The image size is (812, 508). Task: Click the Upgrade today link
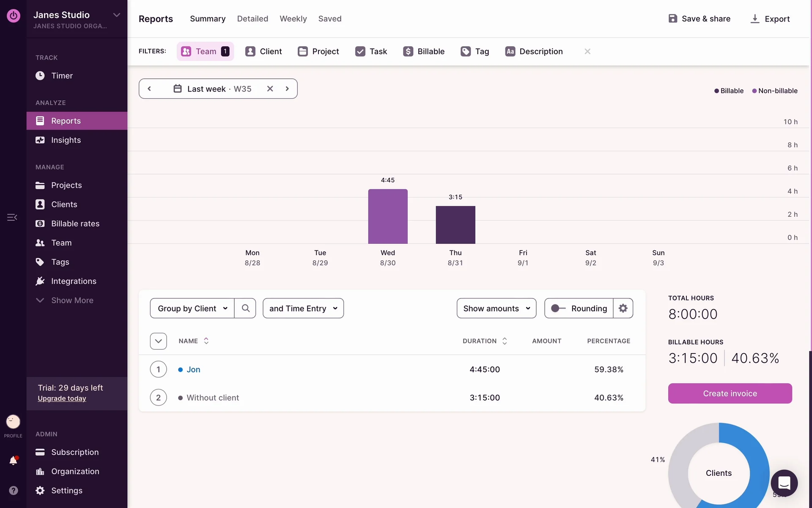(62, 398)
